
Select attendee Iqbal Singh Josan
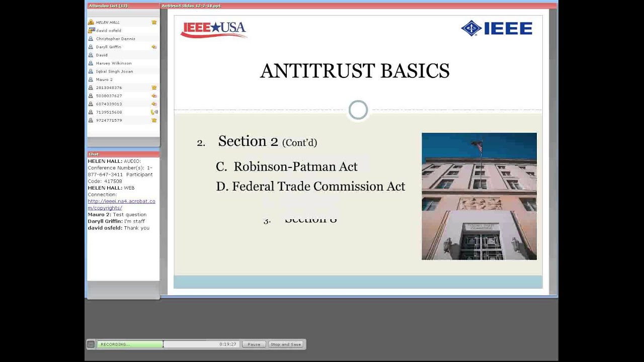(123, 71)
